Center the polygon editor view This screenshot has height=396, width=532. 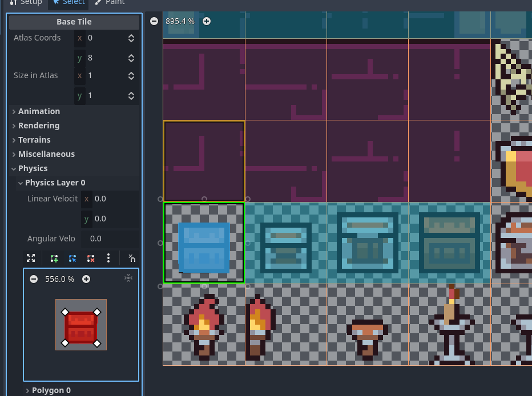coord(128,278)
